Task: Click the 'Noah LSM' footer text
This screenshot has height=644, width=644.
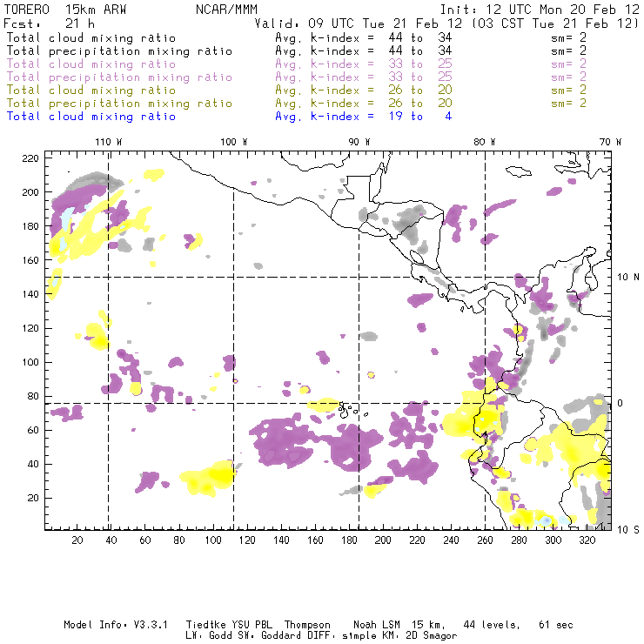Action: click(377, 625)
